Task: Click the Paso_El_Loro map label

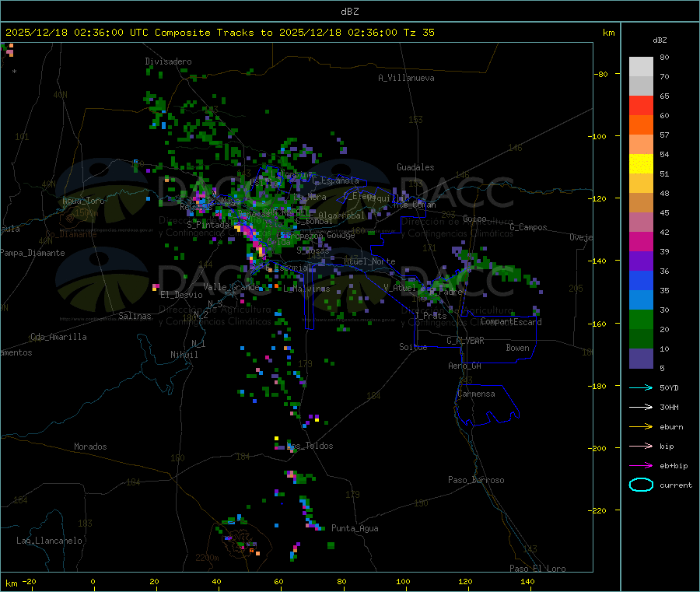Action: (x=537, y=569)
